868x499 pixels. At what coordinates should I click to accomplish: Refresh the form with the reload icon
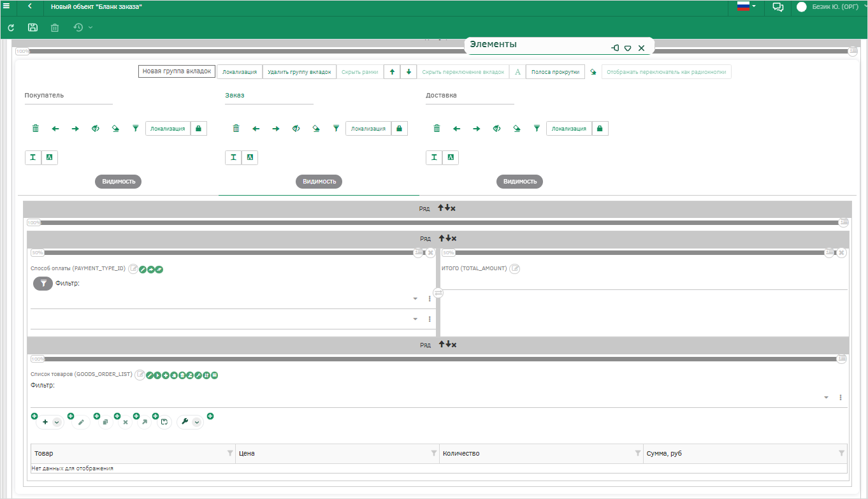11,27
